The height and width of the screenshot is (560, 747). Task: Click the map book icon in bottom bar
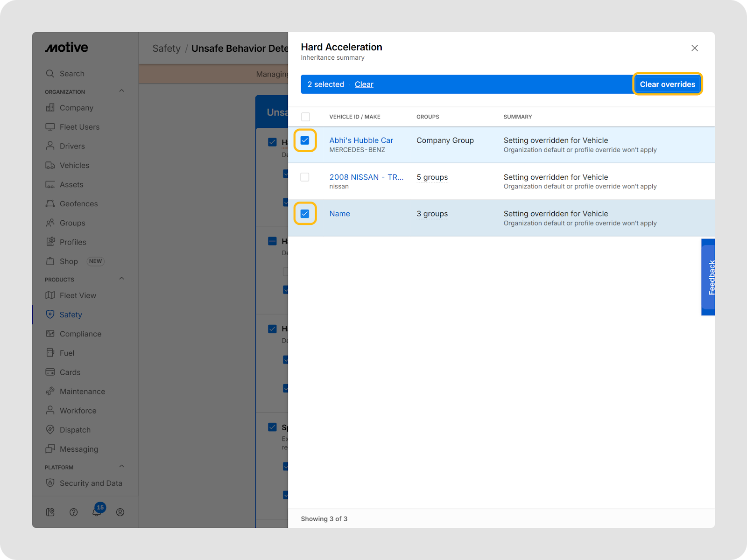(50, 512)
